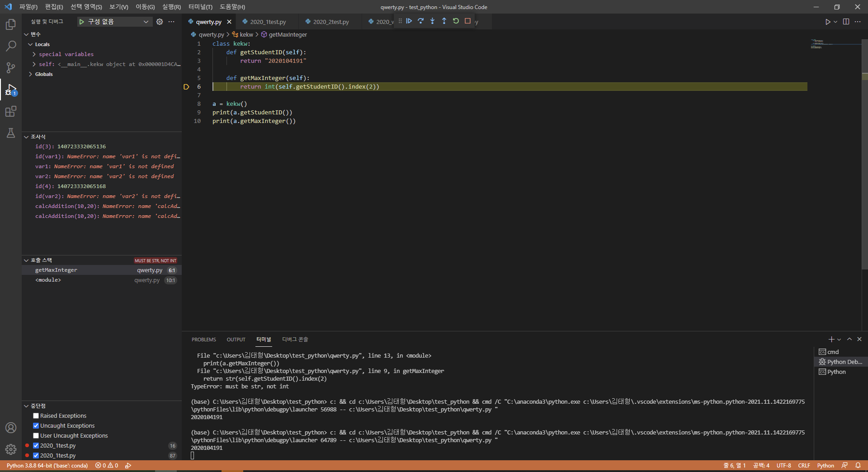868x472 pixels.
Task: Select Python interpreter in status bar
Action: pos(47,466)
